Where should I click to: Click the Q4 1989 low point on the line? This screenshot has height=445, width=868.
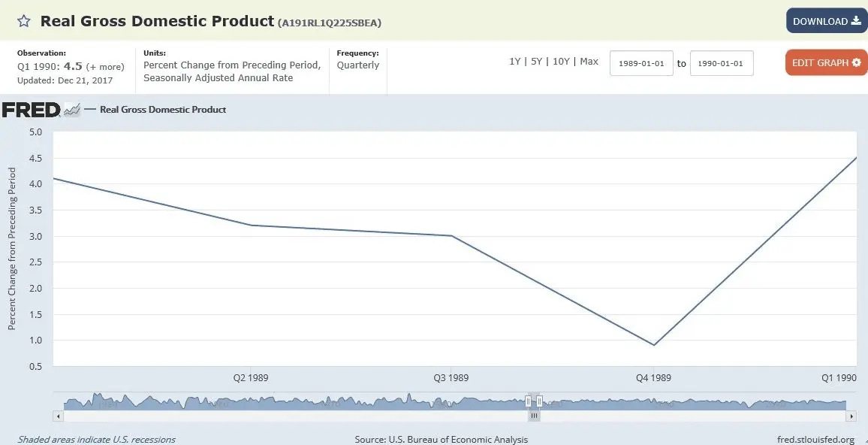coord(654,345)
